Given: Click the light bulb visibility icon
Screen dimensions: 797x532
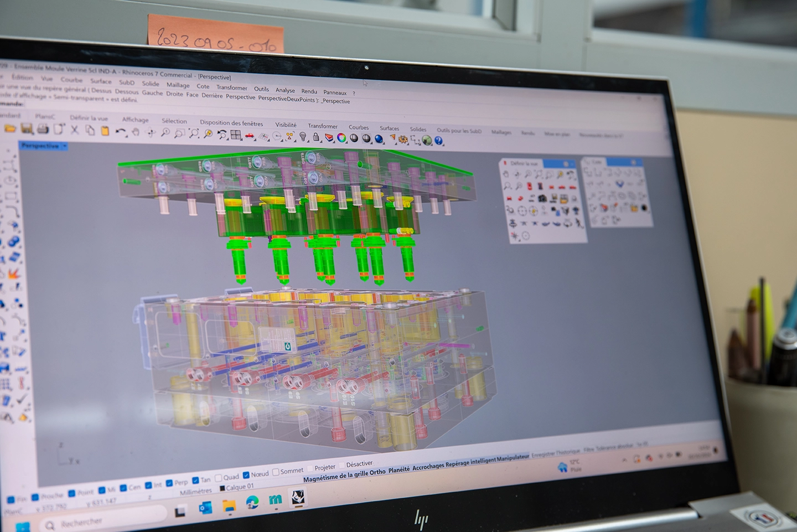Looking at the screenshot, I should click(303, 136).
